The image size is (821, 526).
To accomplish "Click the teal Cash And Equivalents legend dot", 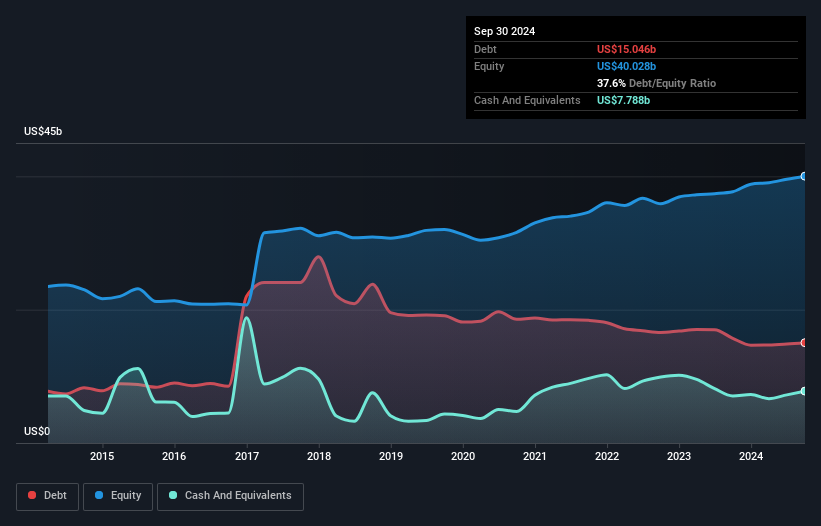I will 173,495.
